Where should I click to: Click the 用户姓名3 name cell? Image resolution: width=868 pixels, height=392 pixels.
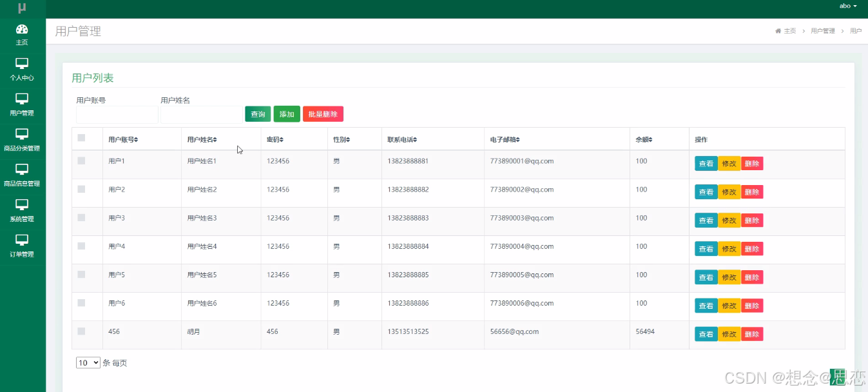pyautogui.click(x=202, y=218)
